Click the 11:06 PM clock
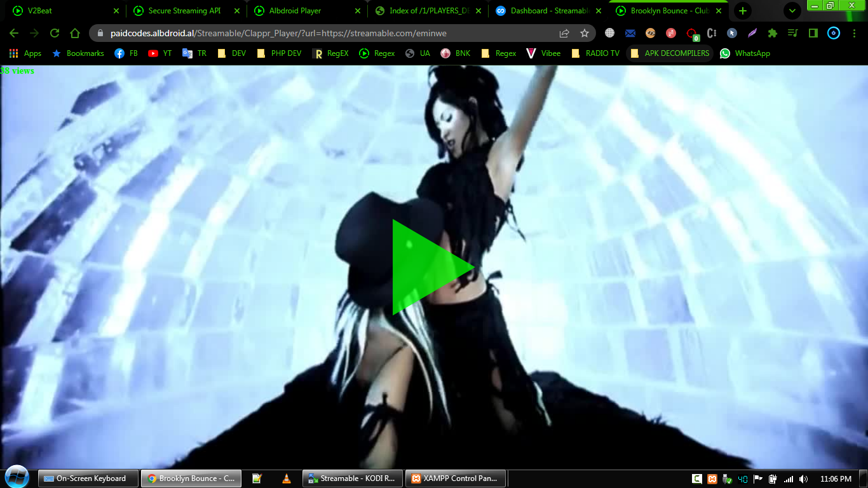The image size is (868, 488). (x=836, y=478)
